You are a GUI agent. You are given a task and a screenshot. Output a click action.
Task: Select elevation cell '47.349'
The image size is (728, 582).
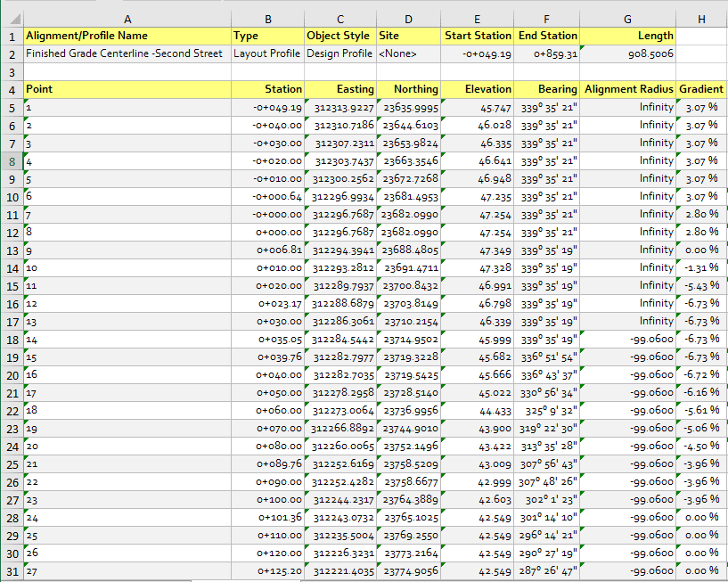click(x=477, y=250)
